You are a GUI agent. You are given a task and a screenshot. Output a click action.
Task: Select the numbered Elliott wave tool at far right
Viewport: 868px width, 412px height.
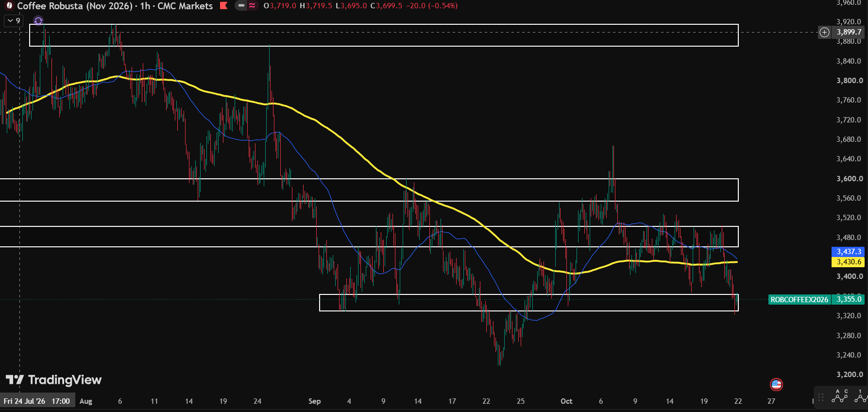861,396
